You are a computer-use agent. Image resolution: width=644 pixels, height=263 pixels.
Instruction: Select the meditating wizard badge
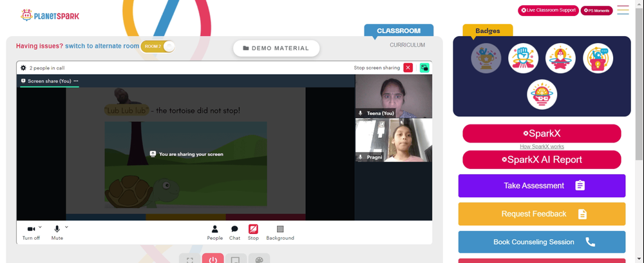(561, 59)
